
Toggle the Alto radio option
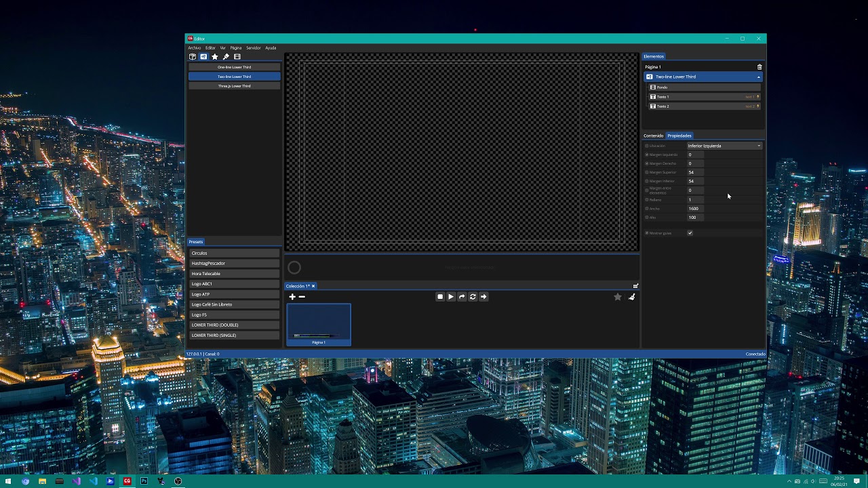[647, 218]
